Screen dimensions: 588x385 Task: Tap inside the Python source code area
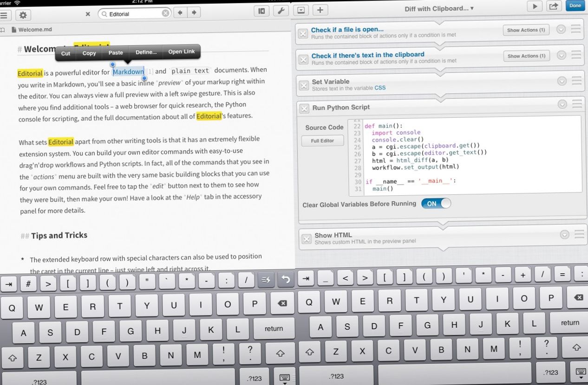pos(465,155)
